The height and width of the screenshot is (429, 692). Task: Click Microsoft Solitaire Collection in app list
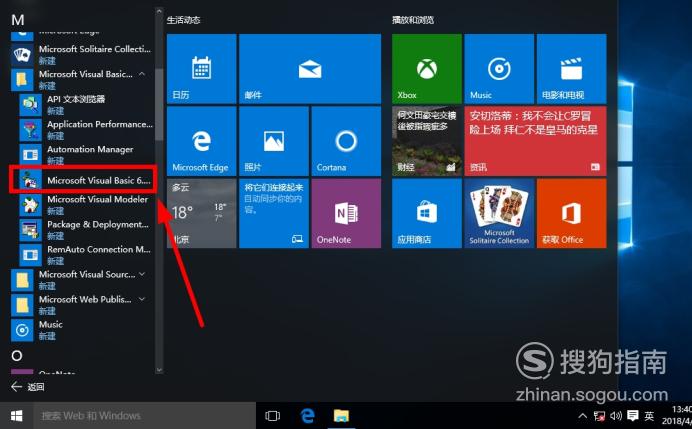click(x=82, y=54)
